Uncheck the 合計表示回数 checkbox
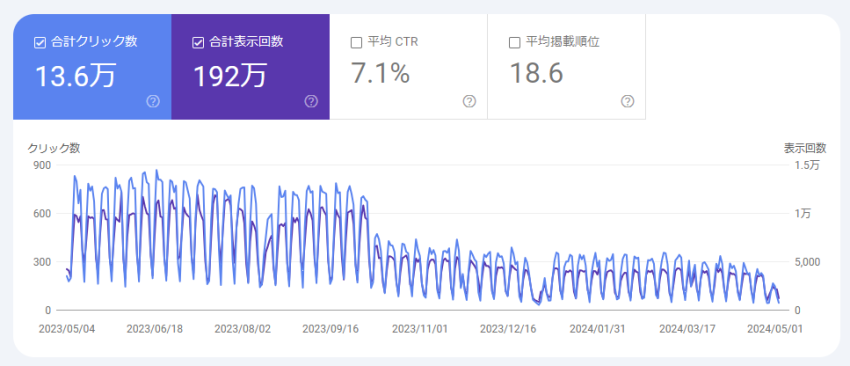 coord(198,43)
